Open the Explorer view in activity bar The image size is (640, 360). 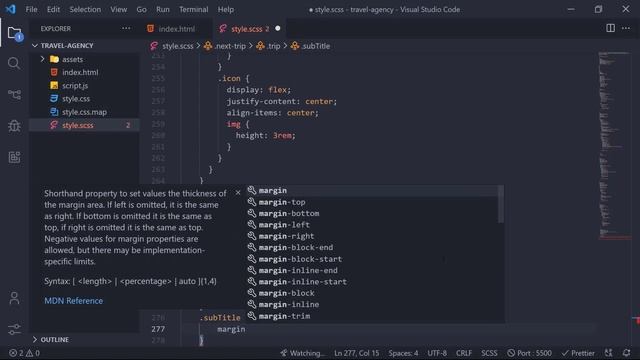coord(14,33)
